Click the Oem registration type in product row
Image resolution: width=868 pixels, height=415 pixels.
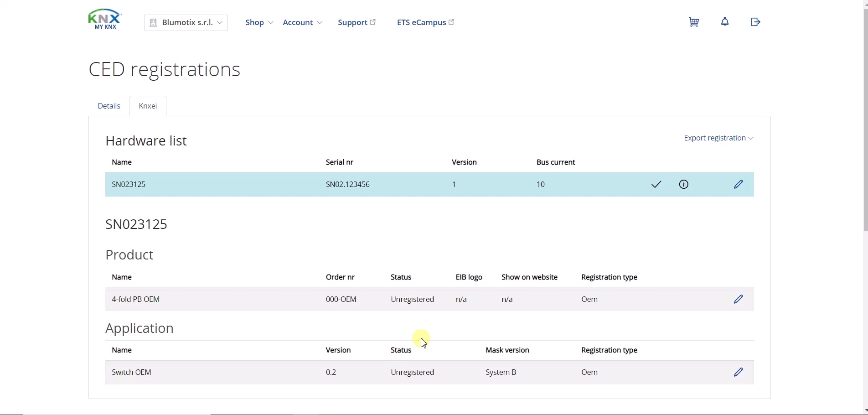[x=589, y=299]
